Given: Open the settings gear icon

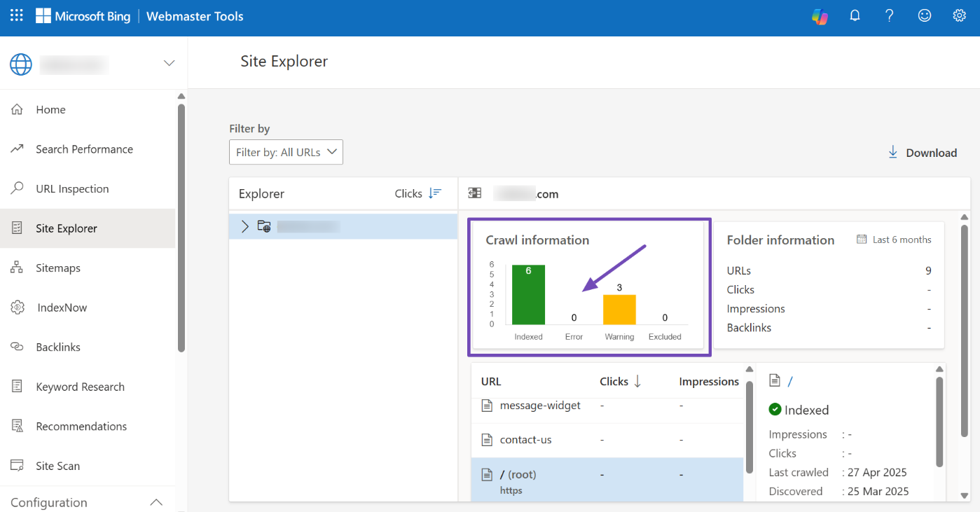Looking at the screenshot, I should 960,16.
